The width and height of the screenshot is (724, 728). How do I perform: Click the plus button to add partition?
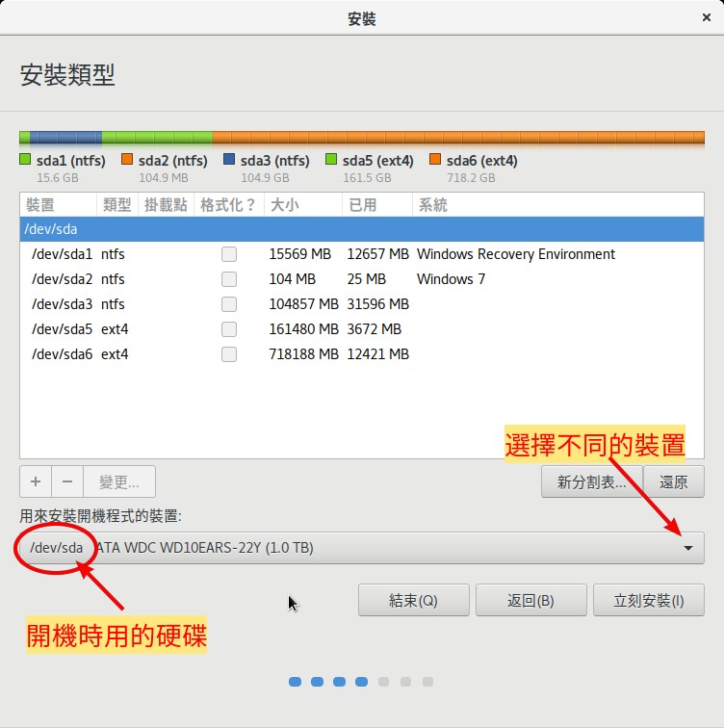[x=36, y=481]
